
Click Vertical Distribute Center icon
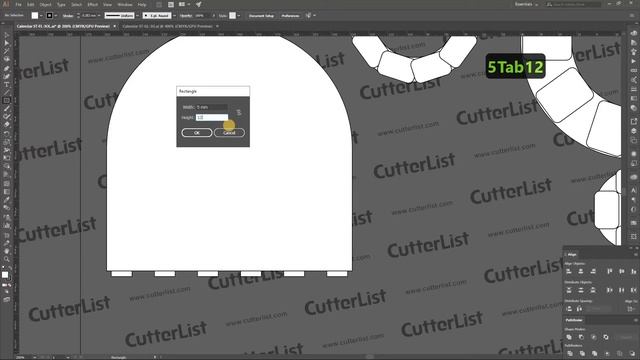pos(581,290)
